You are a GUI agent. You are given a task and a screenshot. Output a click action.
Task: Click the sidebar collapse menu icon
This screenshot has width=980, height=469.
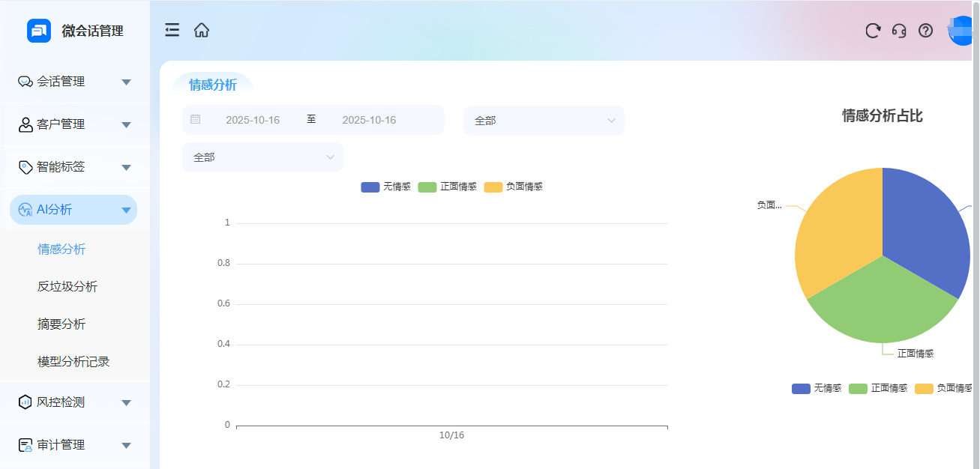[x=172, y=30]
